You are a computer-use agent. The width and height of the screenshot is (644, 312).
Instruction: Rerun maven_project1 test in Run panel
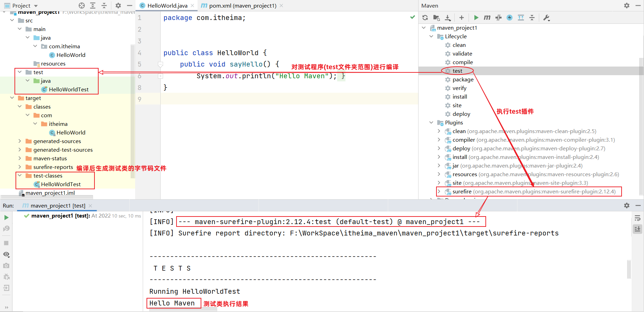(x=6, y=218)
